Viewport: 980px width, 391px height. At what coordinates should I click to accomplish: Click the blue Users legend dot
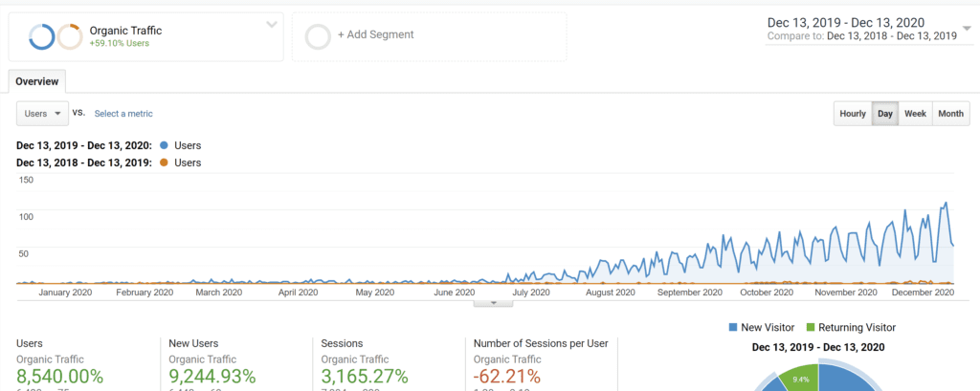[164, 145]
